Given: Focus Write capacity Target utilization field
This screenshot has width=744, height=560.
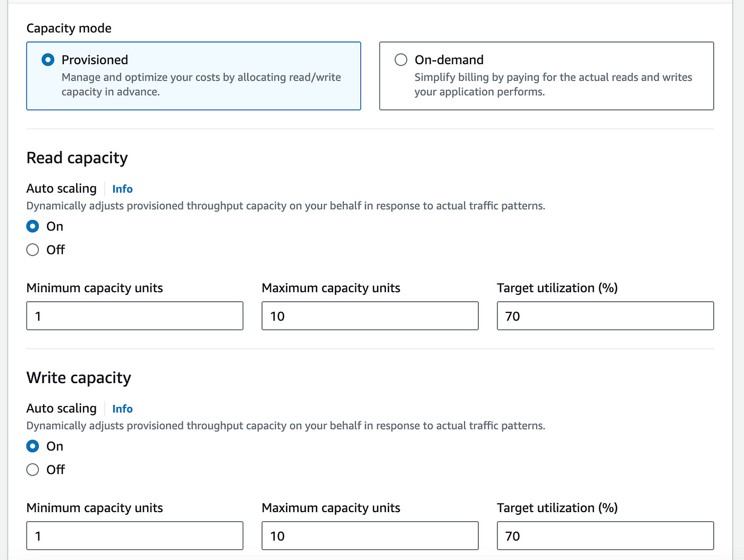Looking at the screenshot, I should pyautogui.click(x=605, y=536).
